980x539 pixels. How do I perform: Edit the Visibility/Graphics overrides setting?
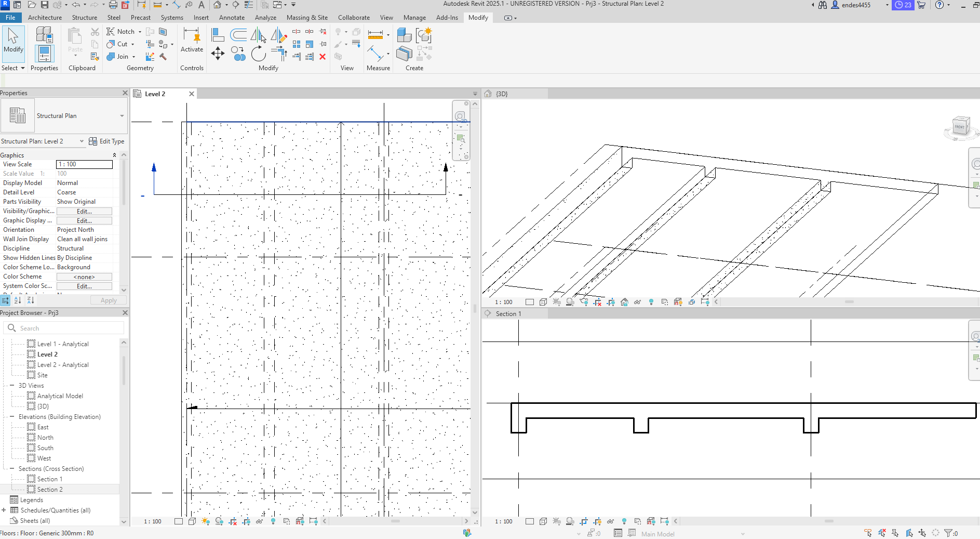(x=84, y=211)
